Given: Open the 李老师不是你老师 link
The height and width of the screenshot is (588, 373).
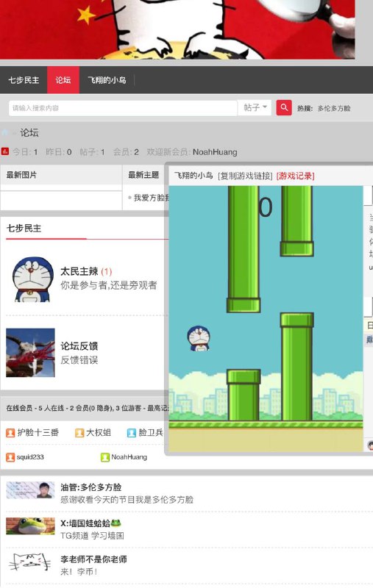Looking at the screenshot, I should click(x=93, y=559).
